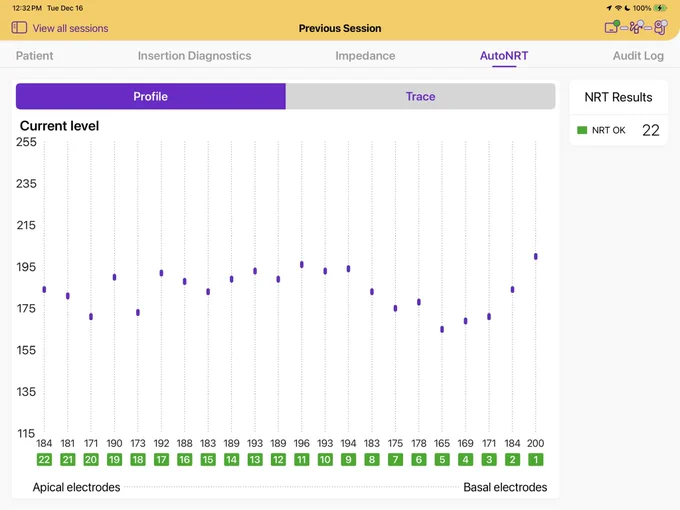Select electrode 1 green badge

tap(536, 459)
